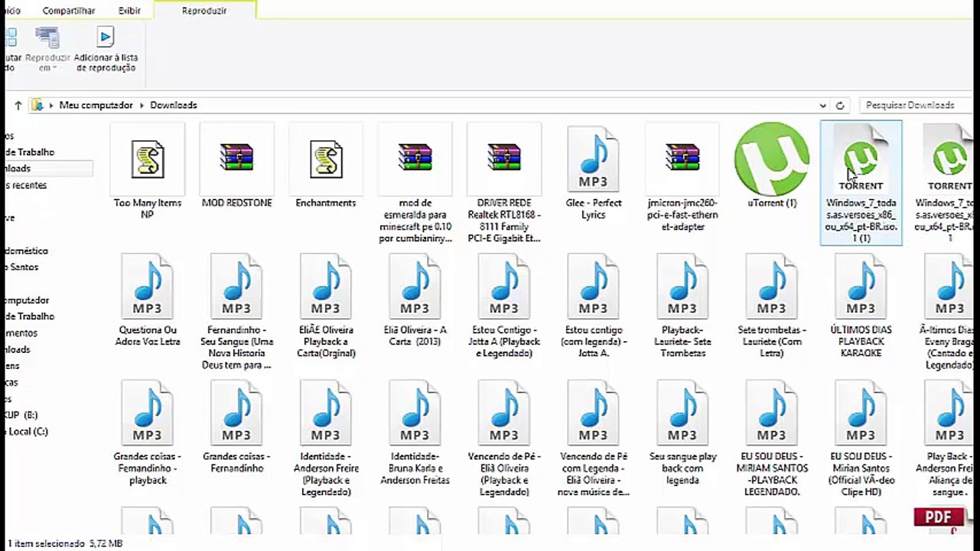Select Vencendo de Pé com Legenda MP3

[x=593, y=412]
